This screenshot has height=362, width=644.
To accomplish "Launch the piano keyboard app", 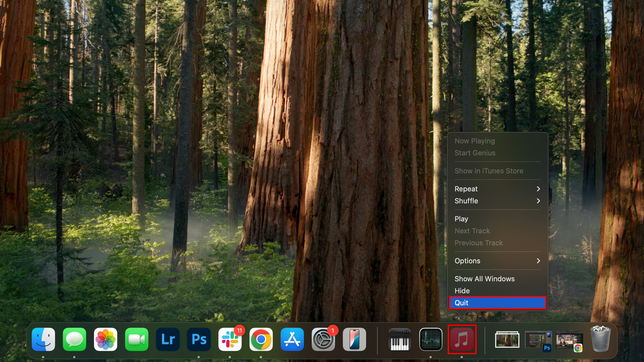I will pyautogui.click(x=400, y=339).
